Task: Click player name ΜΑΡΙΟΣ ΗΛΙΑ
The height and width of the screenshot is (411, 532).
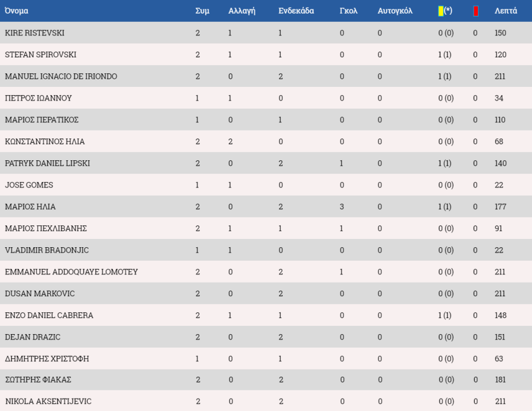Action: (30, 207)
